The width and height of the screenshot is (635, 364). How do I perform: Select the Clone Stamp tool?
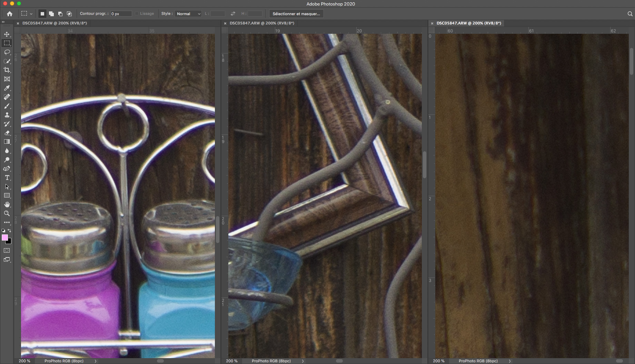(7, 115)
